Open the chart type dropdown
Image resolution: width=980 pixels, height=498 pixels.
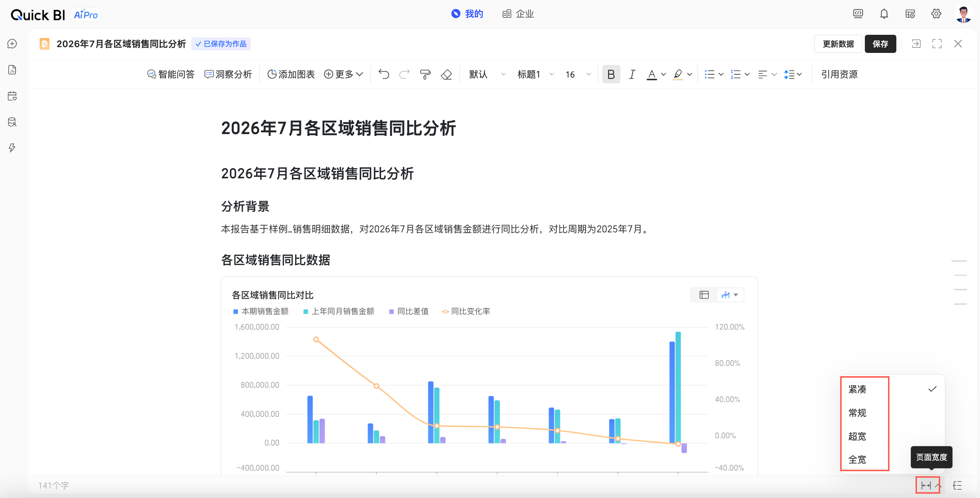(x=730, y=295)
